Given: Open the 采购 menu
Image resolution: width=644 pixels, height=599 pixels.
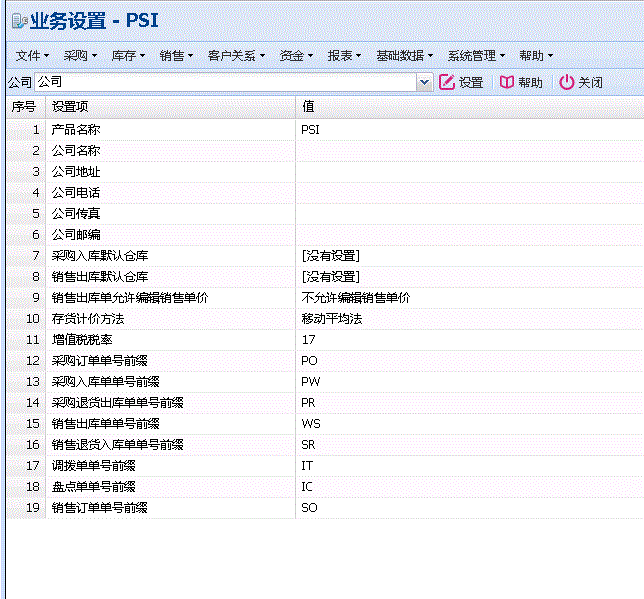Looking at the screenshot, I should click(80, 55).
